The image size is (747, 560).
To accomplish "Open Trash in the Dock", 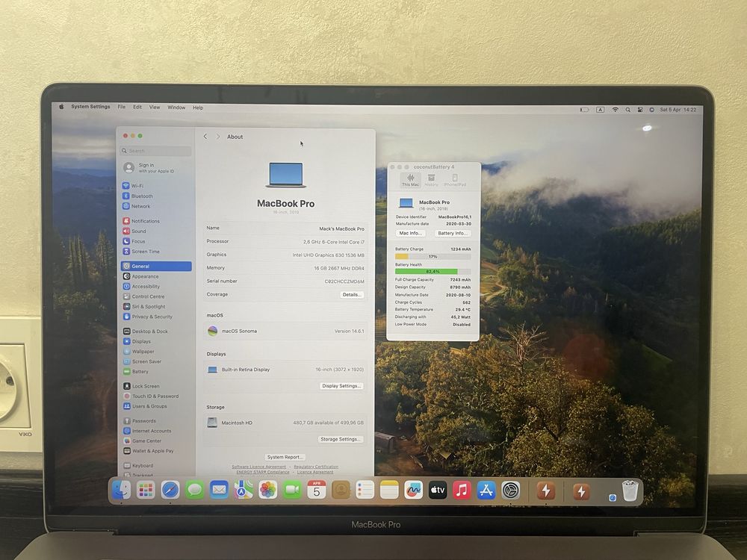I will 630,491.
